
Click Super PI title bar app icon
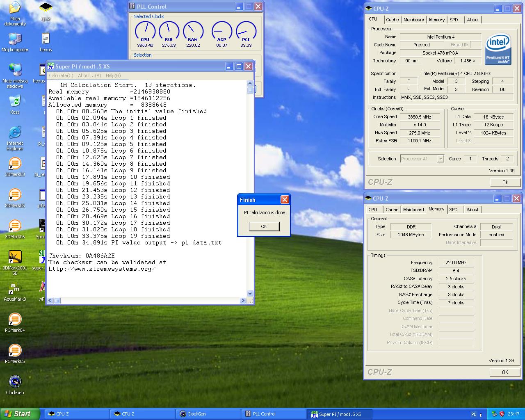click(x=51, y=66)
